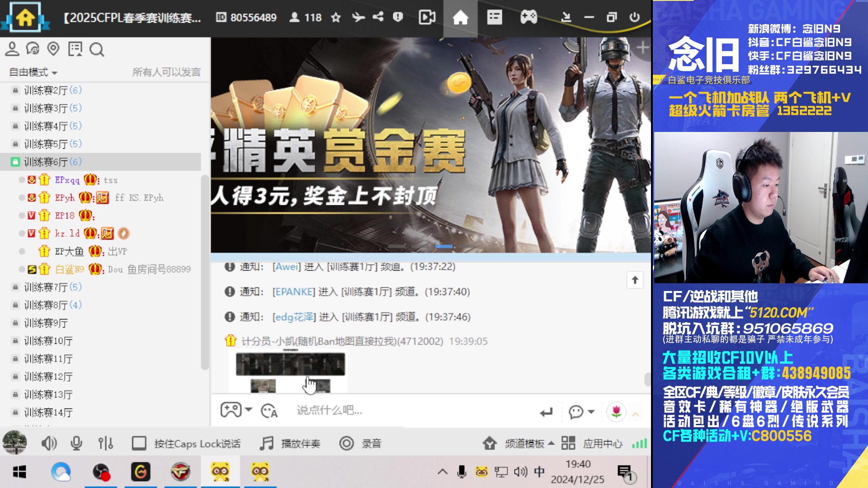Click the airplane icon in title bar

(358, 18)
